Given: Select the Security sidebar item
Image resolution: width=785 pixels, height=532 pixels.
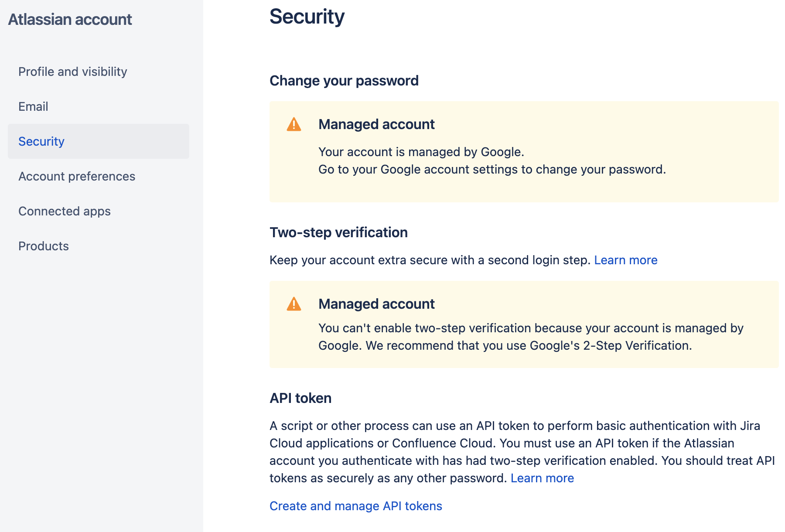Looking at the screenshot, I should tap(41, 141).
